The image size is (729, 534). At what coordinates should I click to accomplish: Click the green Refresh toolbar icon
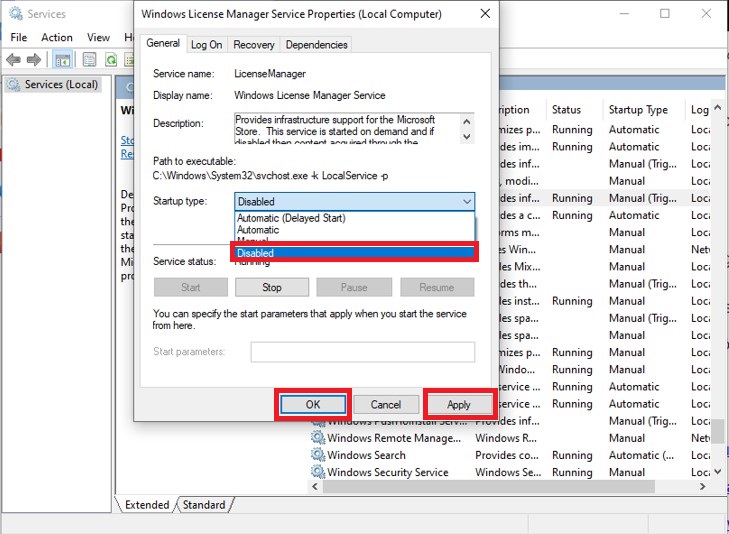click(x=112, y=59)
